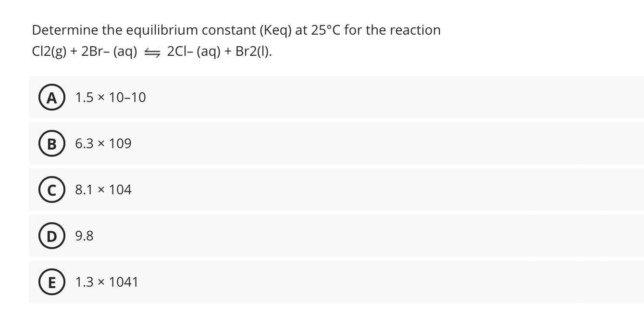This screenshot has width=644, height=315.
Task: Click the circled letter A icon
Action: (x=51, y=97)
